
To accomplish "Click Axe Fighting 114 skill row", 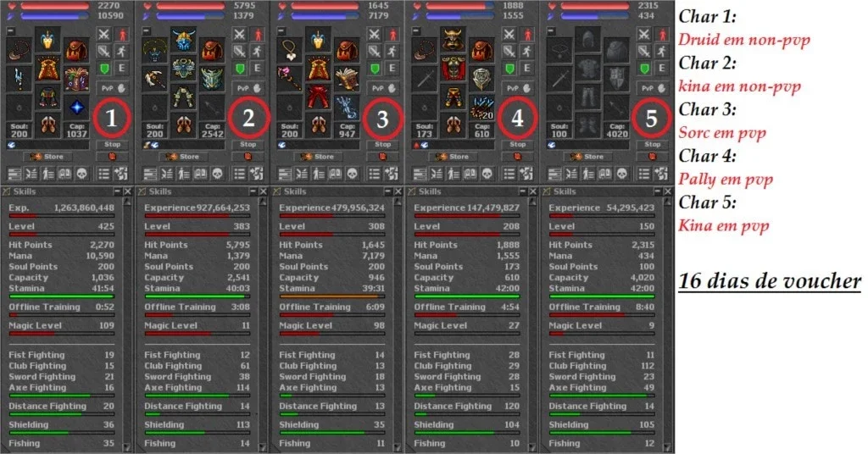I will click(197, 390).
